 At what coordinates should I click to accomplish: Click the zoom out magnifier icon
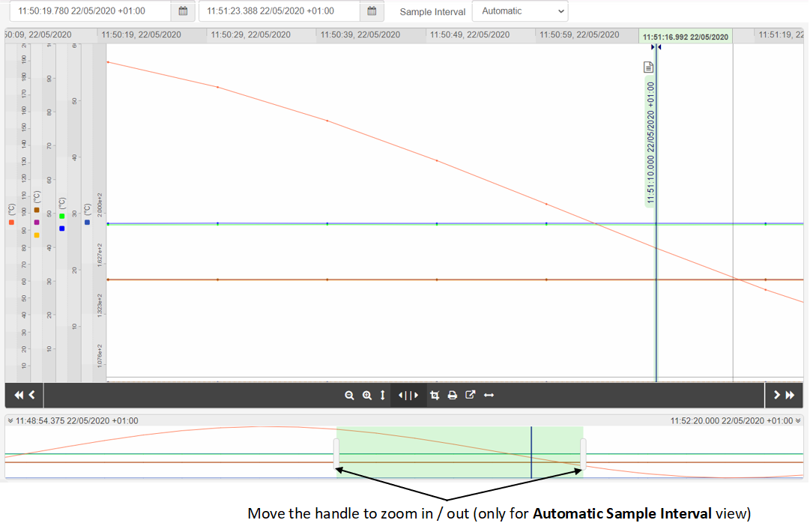(x=349, y=396)
